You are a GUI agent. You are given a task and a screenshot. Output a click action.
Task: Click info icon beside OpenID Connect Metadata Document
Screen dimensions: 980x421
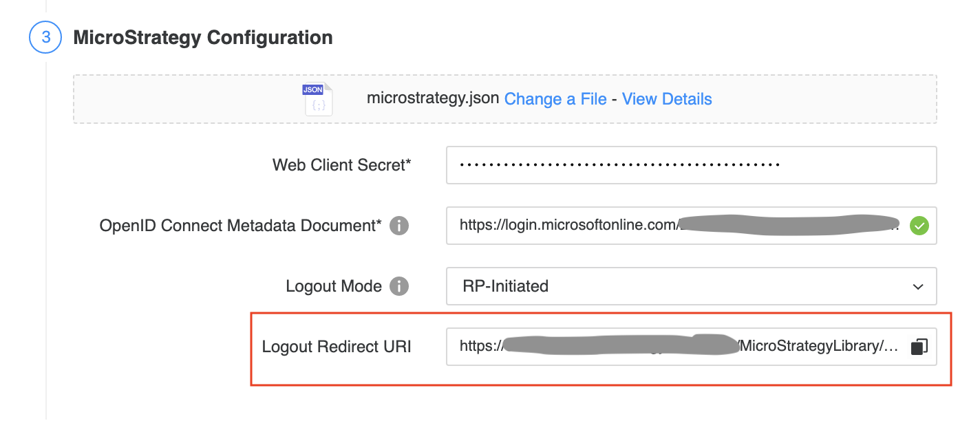(x=399, y=226)
